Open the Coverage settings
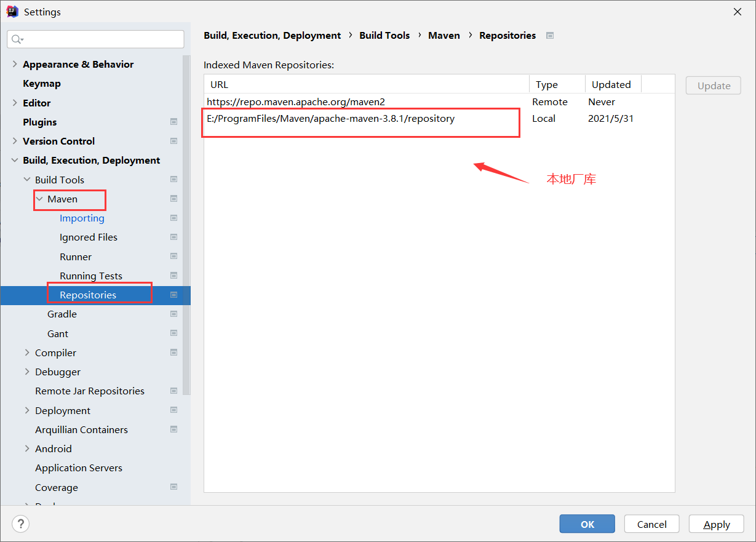The height and width of the screenshot is (542, 756). [57, 487]
